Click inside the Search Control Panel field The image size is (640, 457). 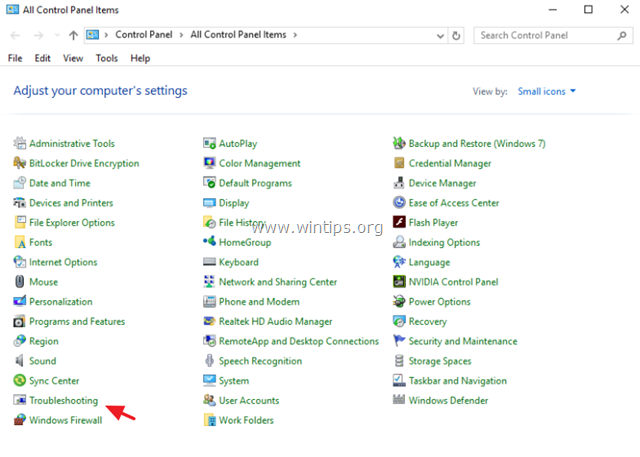click(553, 35)
